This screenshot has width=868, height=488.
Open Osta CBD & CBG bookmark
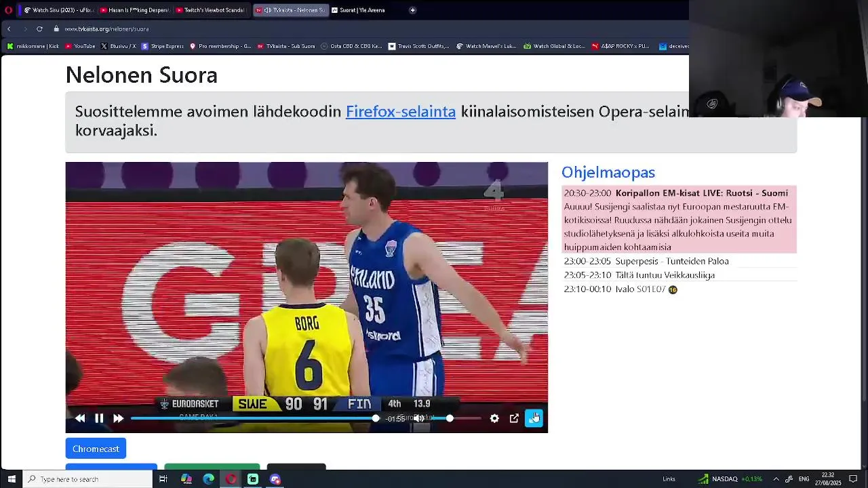coord(352,46)
